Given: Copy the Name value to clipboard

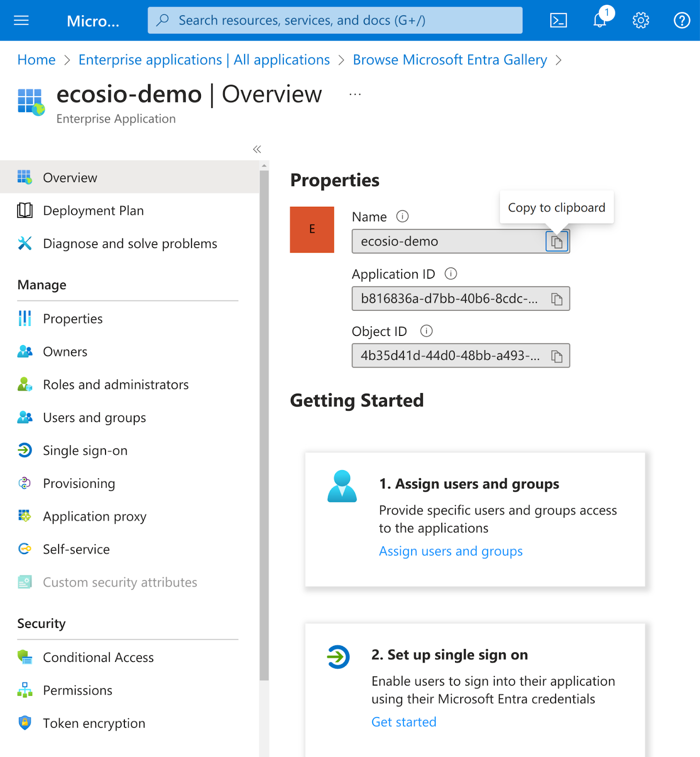Looking at the screenshot, I should [x=557, y=242].
